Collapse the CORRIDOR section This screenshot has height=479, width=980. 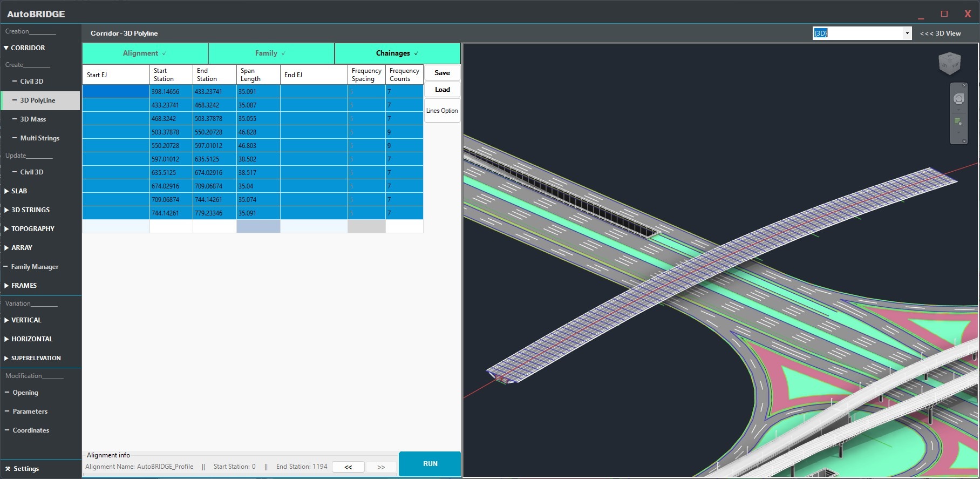(6, 48)
